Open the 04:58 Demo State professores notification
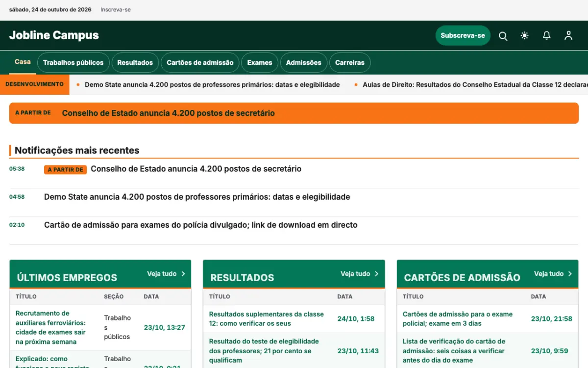The height and width of the screenshot is (368, 588). (197, 197)
